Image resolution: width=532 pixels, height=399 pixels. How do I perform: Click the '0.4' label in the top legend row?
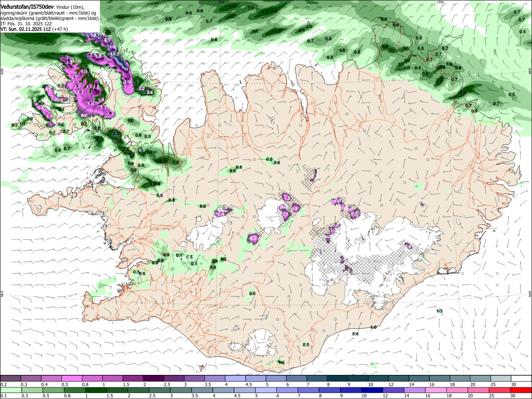pyautogui.click(x=44, y=384)
